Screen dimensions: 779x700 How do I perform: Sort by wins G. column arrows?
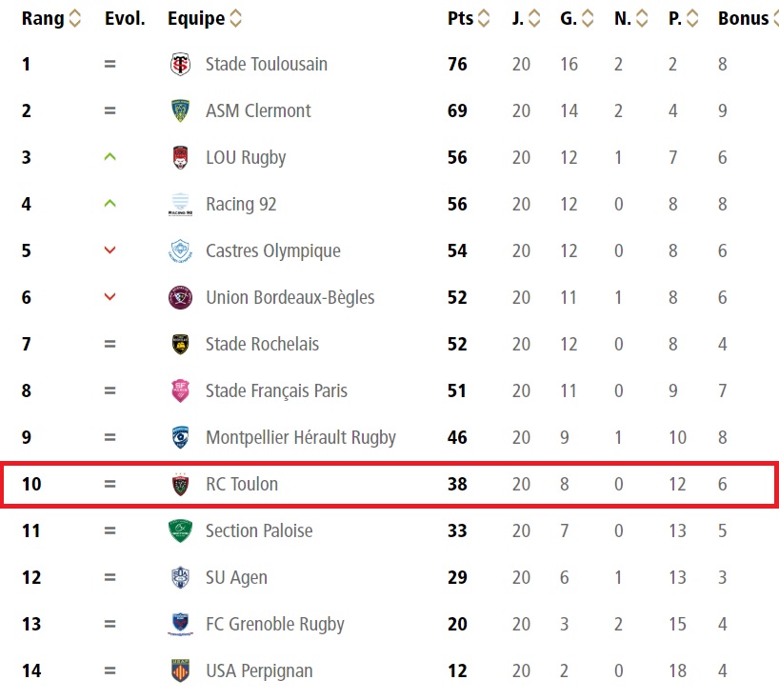588,19
